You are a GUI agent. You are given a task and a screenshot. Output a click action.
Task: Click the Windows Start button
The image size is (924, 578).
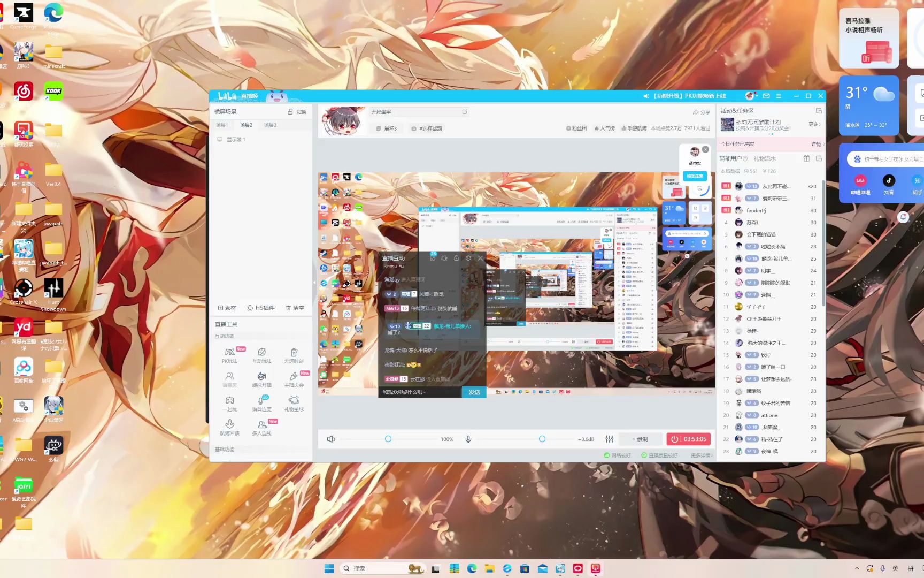click(x=329, y=568)
